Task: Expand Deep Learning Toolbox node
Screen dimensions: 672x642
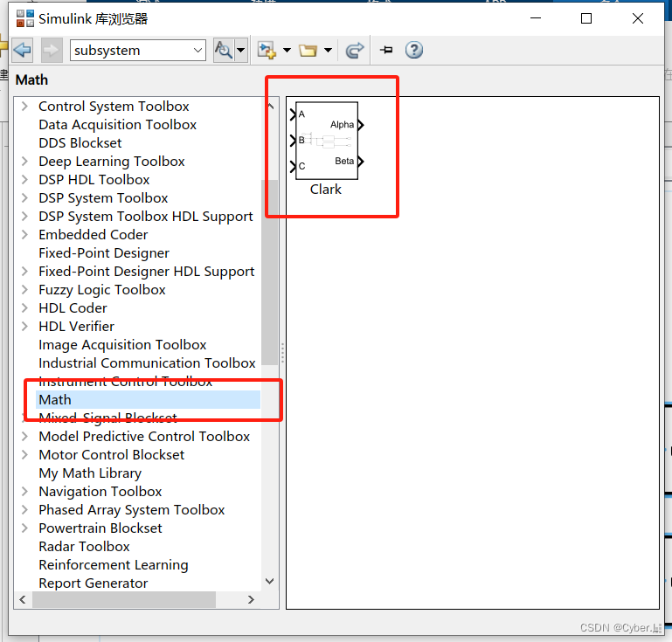Action: [24, 162]
